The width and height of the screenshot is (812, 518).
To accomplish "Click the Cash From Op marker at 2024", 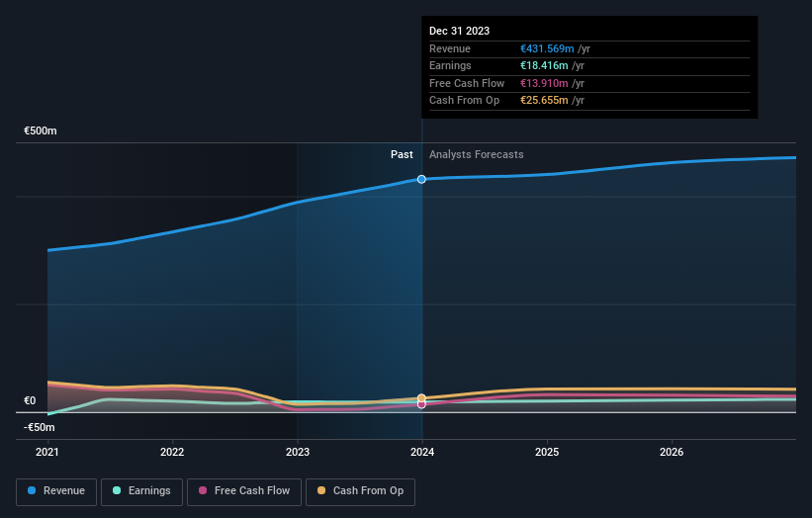I will 421,398.
